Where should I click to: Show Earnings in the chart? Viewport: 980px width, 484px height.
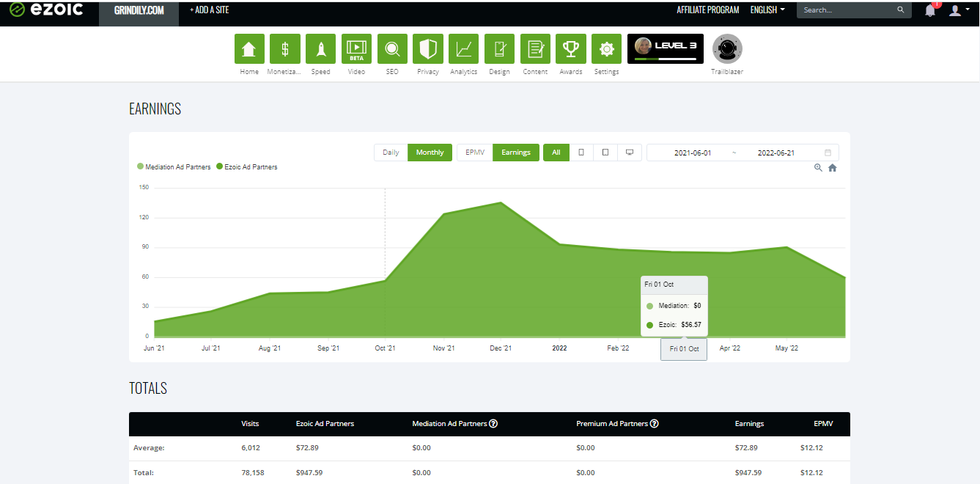[516, 153]
